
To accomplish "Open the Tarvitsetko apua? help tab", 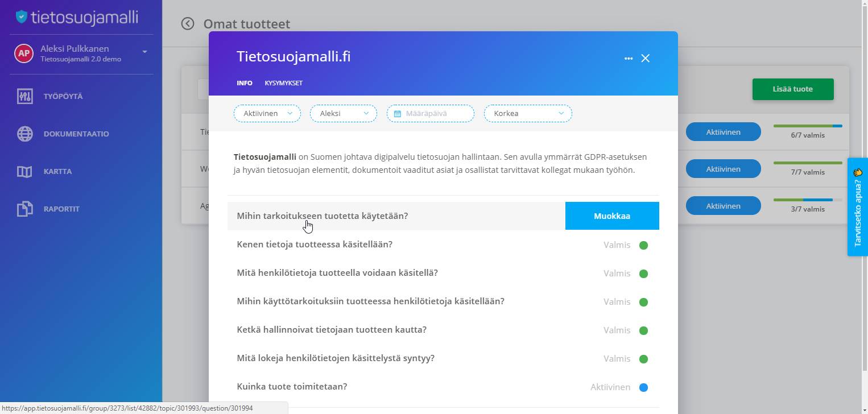I will click(858, 207).
